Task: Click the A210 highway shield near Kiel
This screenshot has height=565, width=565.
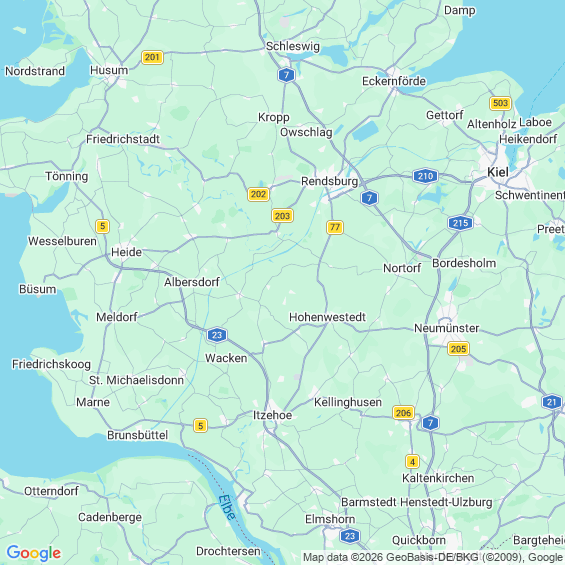Action: tap(425, 176)
